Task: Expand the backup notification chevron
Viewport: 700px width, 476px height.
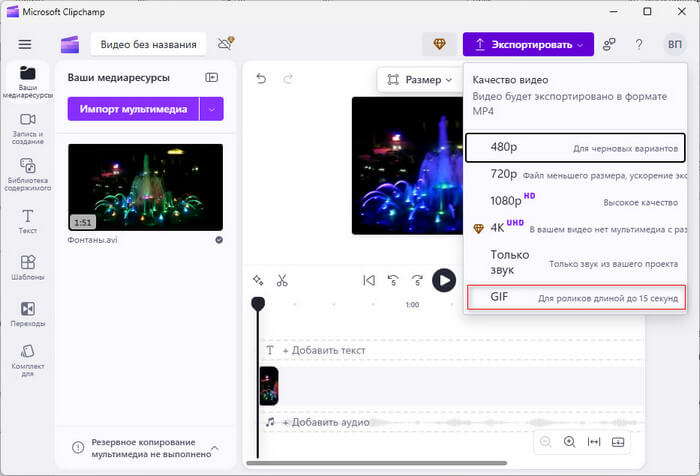Action: [214, 449]
